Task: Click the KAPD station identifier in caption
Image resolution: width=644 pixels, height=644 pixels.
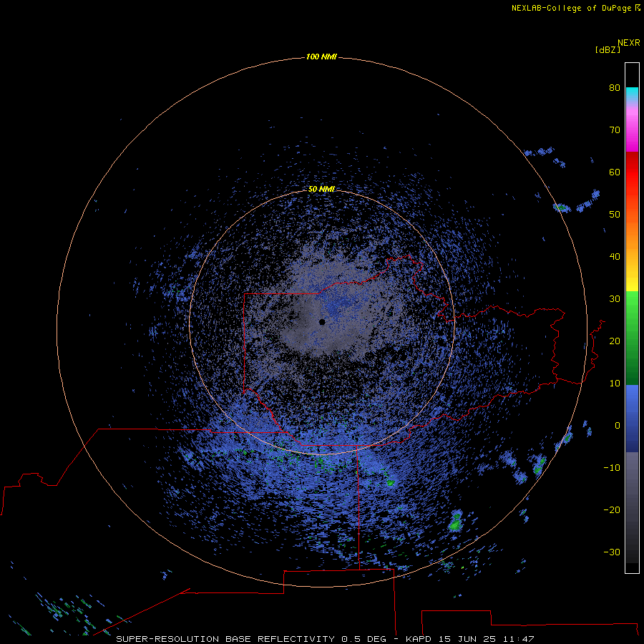Action: click(x=419, y=639)
